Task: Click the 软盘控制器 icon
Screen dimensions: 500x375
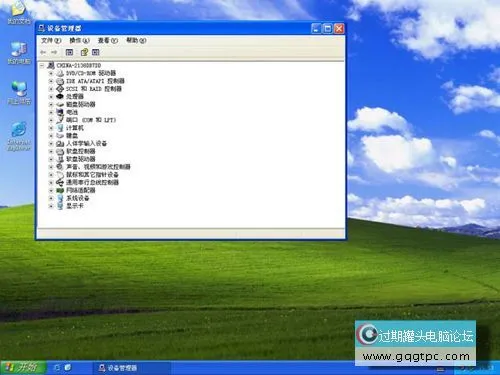Action: (60, 151)
